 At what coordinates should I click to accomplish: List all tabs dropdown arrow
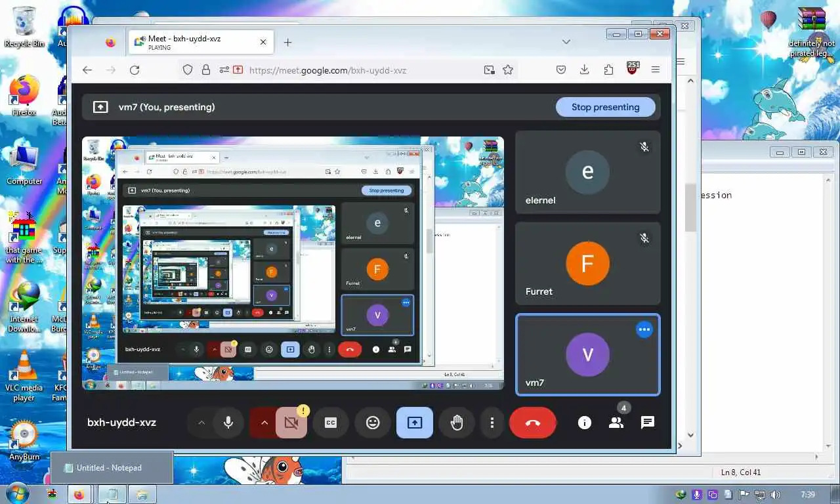(x=566, y=42)
